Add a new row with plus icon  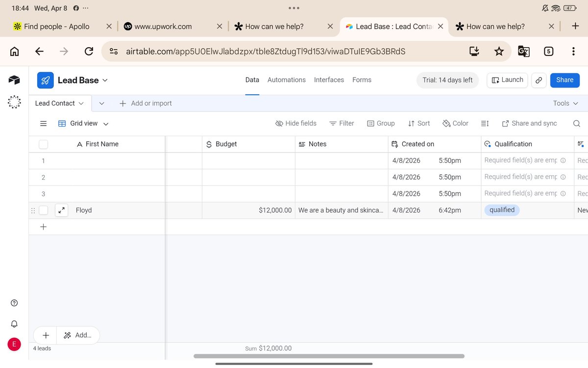click(x=43, y=227)
